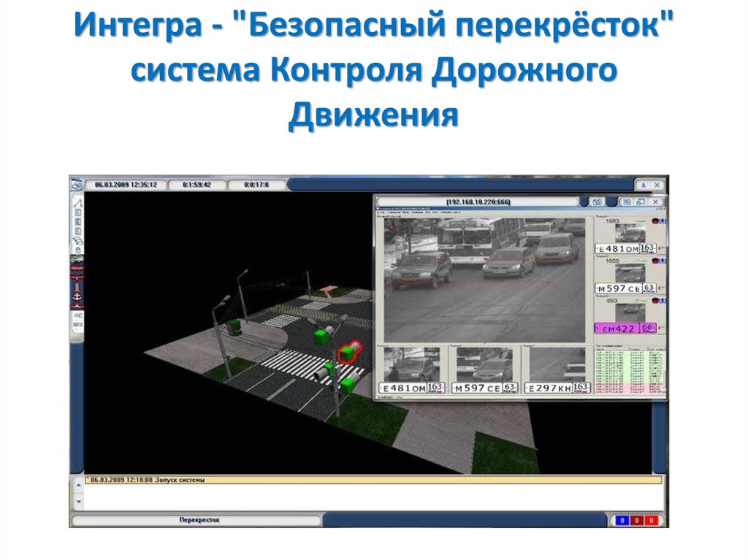
Task: Click the red indicator beside the E481OM entry
Action: point(656,220)
